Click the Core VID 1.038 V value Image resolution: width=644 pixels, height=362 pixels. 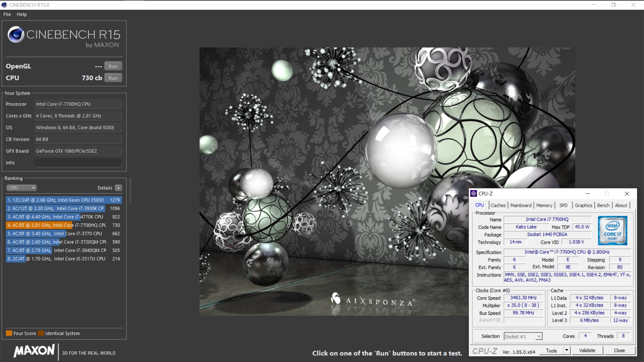[x=576, y=242]
